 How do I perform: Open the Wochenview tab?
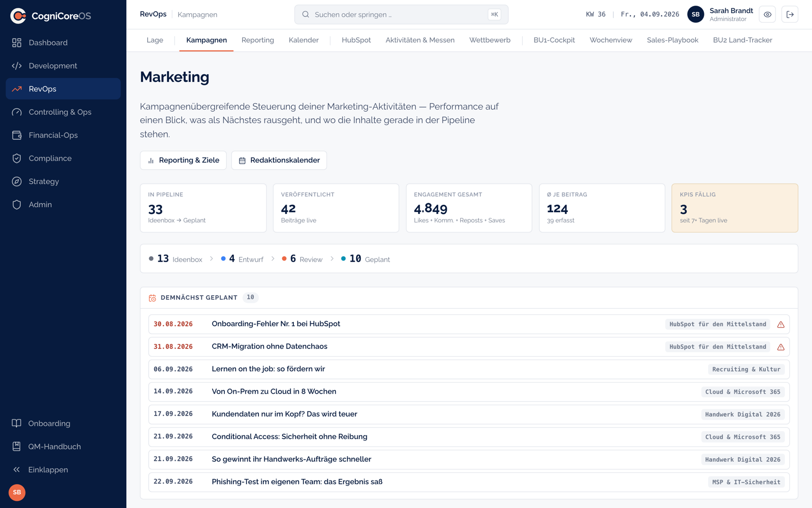click(611, 40)
